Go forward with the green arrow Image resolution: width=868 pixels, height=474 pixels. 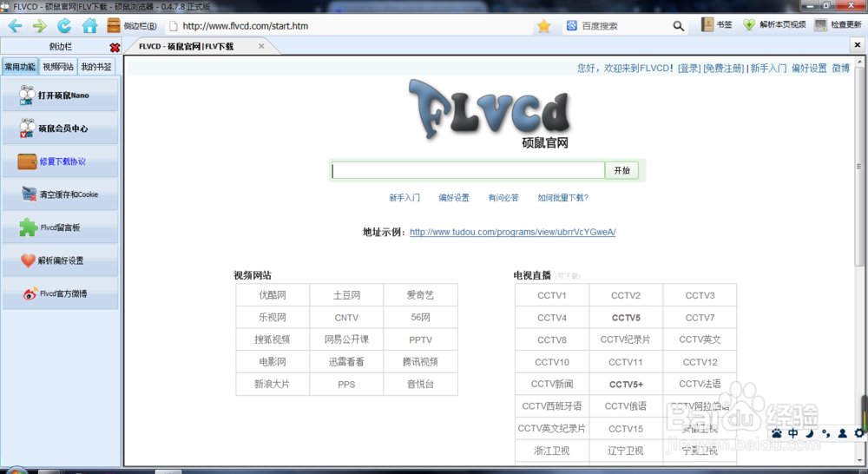(39, 25)
